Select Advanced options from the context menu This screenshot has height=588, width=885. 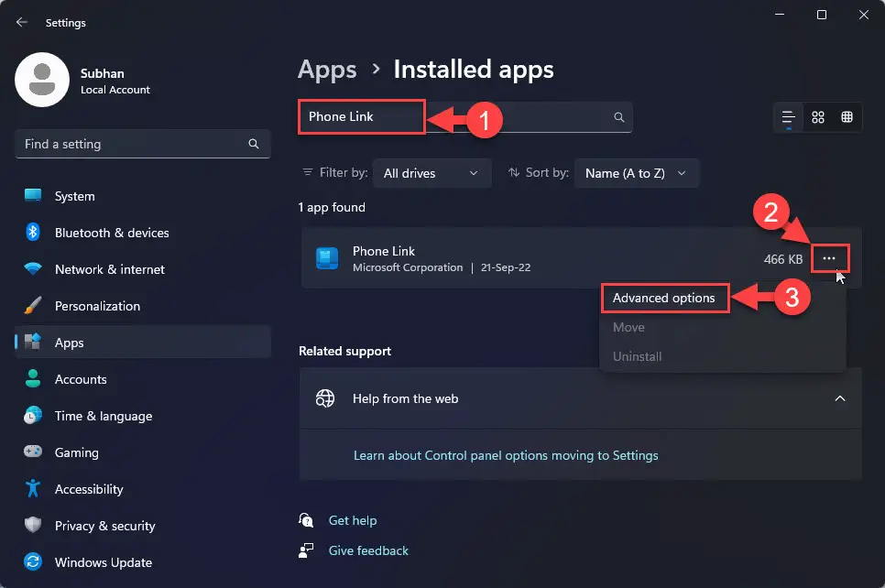tap(663, 298)
